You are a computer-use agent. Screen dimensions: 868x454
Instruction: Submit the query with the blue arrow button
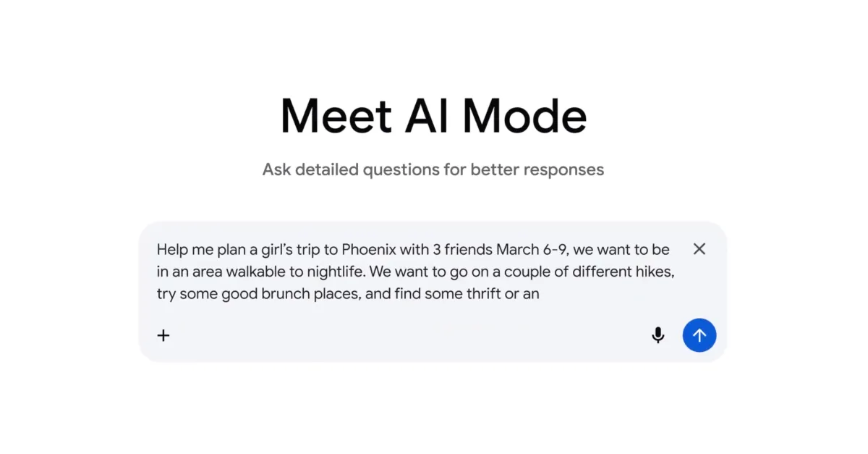699,335
